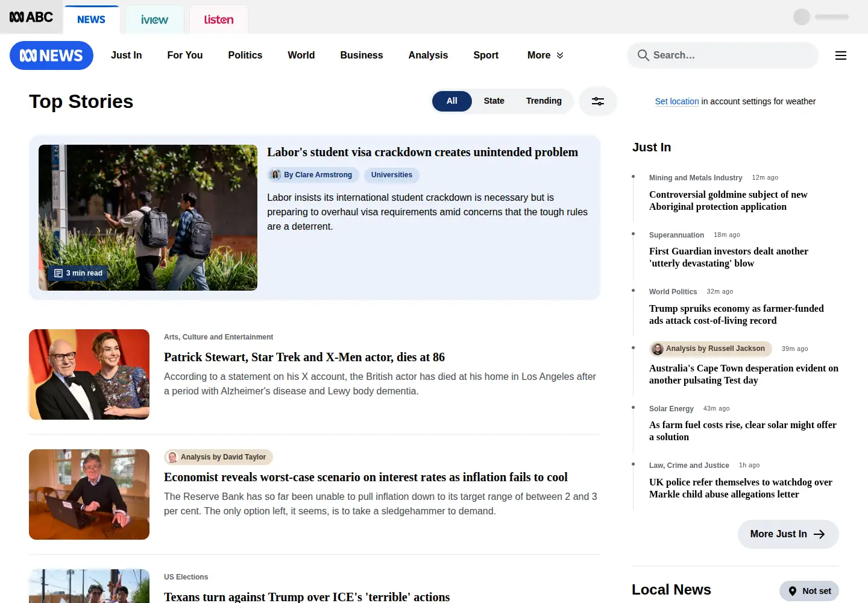The height and width of the screenshot is (603, 868).
Task: Expand the More navigation dropdown
Action: coord(546,55)
